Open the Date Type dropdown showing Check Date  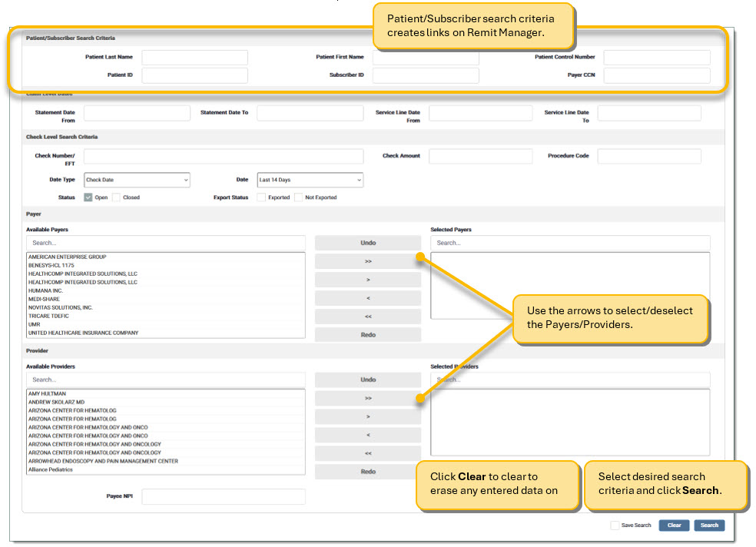[137, 180]
